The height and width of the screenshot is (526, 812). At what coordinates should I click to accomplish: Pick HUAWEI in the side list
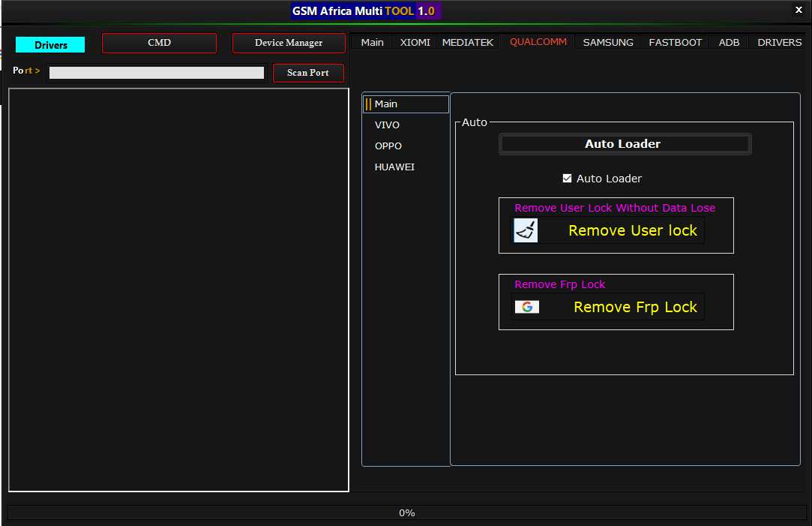click(394, 167)
